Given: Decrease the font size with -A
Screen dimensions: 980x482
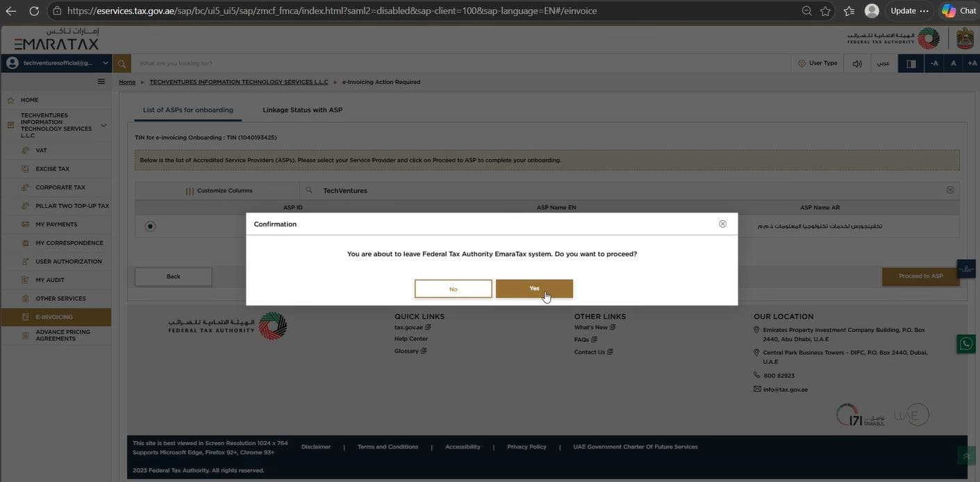Looking at the screenshot, I should (934, 63).
